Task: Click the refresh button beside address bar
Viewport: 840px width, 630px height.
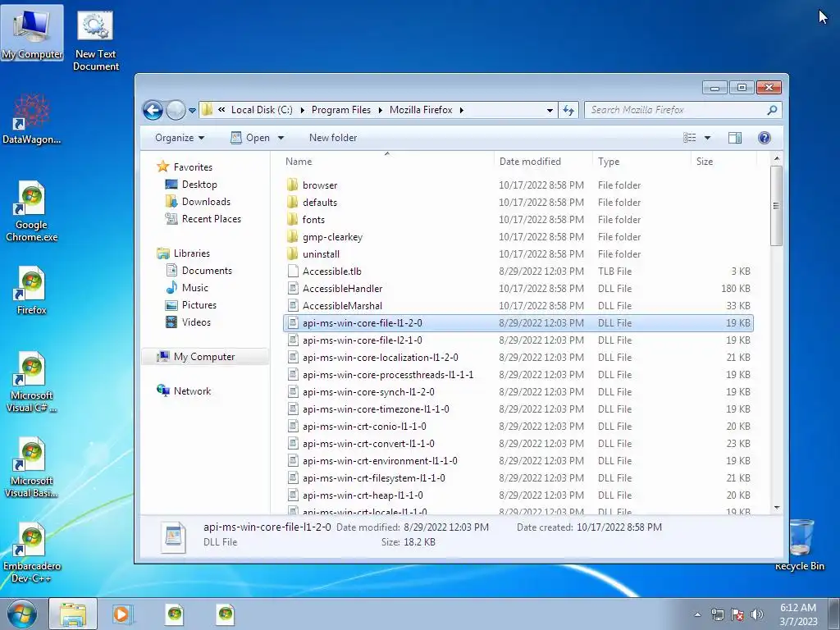Action: 568,111
